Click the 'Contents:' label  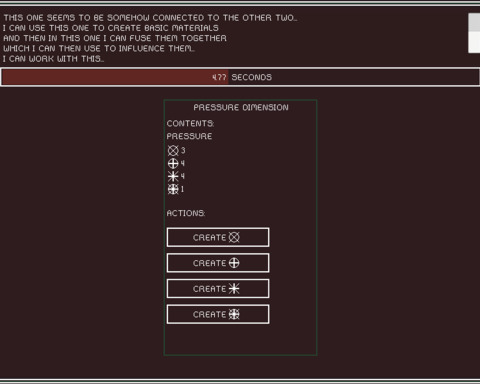click(190, 123)
